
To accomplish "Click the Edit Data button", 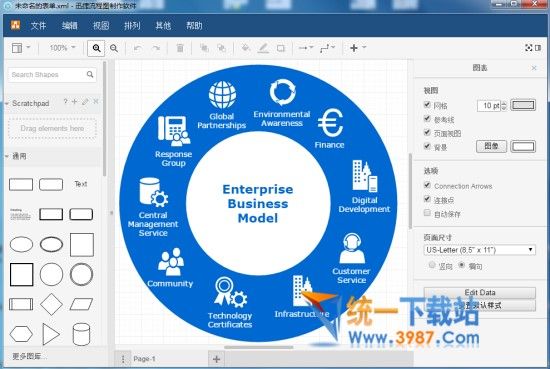I will pyautogui.click(x=479, y=292).
